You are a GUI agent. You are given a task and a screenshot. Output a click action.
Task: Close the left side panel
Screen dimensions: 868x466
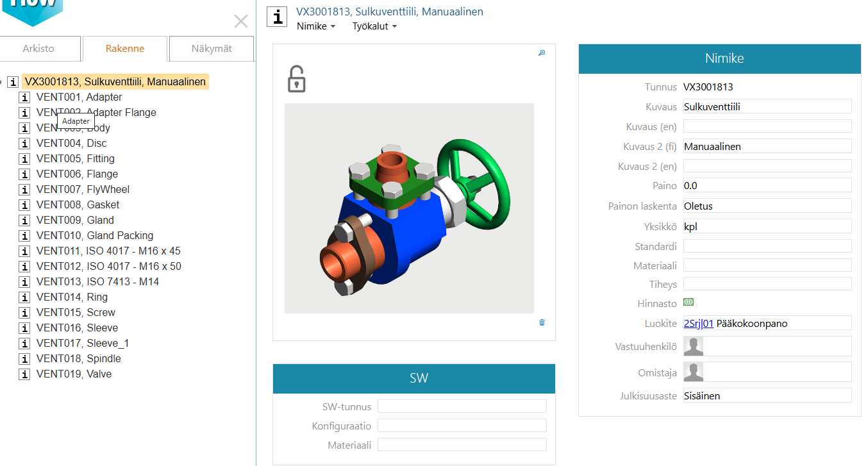241,21
